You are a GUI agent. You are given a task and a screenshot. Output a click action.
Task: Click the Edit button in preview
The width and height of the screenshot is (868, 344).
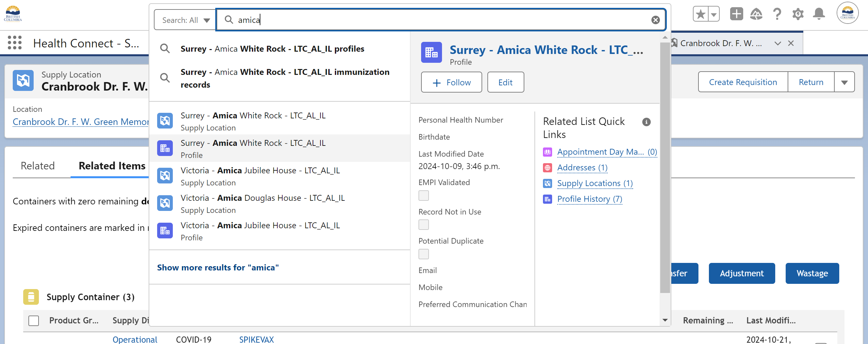tap(505, 82)
